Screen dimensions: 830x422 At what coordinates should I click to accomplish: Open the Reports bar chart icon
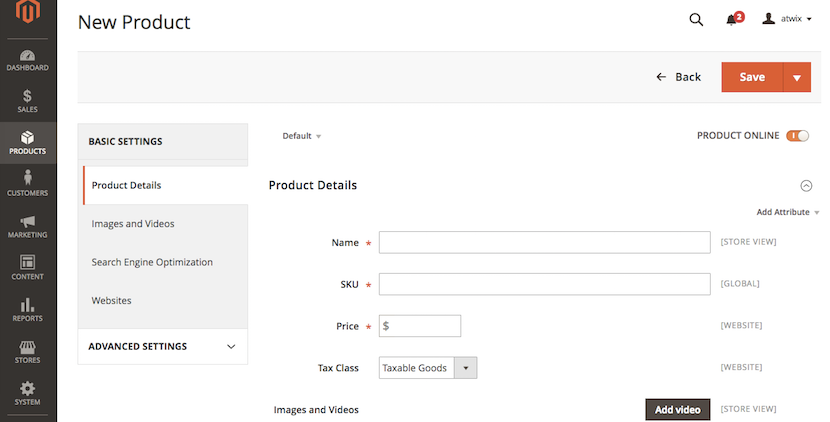point(28,309)
